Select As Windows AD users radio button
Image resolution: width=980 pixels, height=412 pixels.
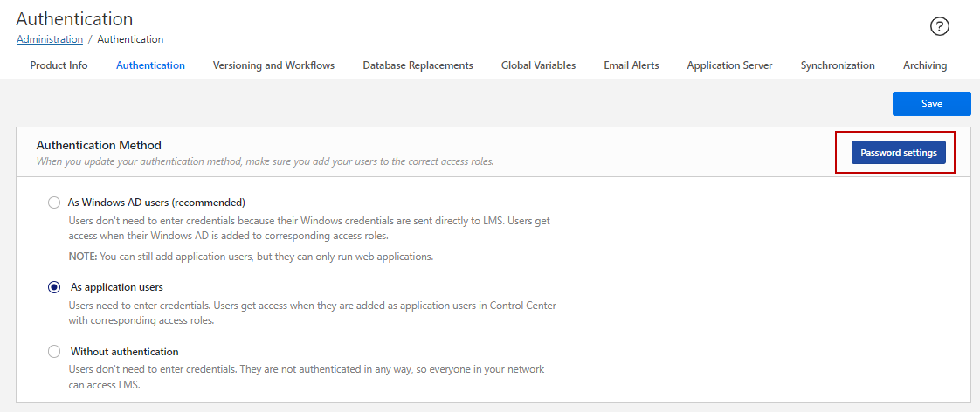click(x=54, y=203)
